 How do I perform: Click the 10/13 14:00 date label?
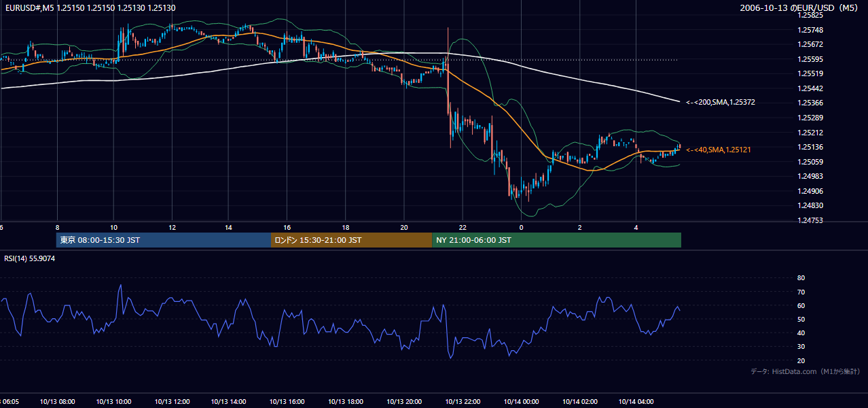pos(229,401)
